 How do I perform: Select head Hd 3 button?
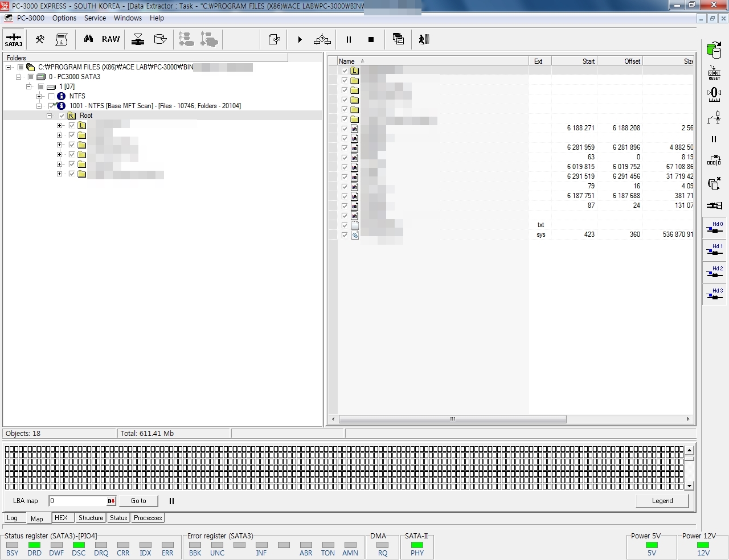click(x=714, y=295)
